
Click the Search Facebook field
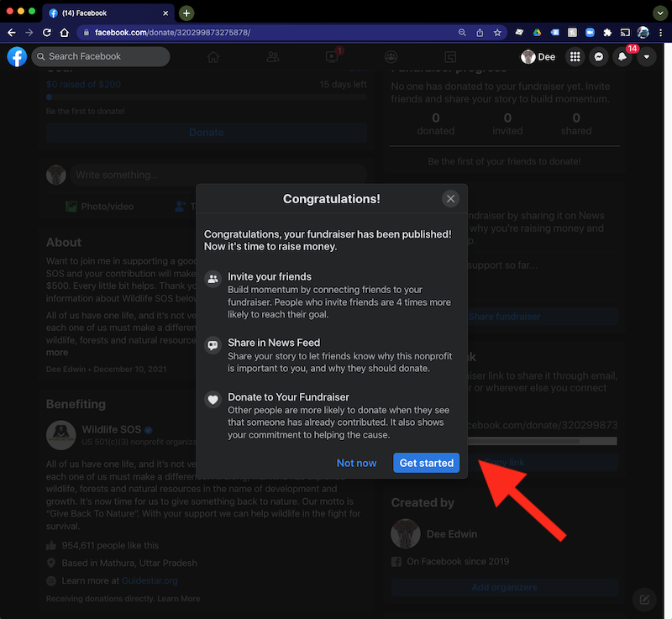(x=101, y=56)
